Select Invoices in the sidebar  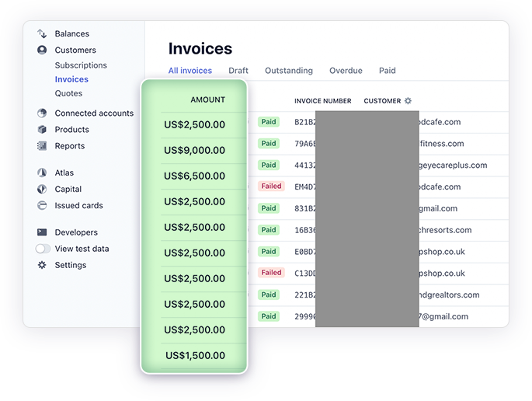[x=71, y=79]
